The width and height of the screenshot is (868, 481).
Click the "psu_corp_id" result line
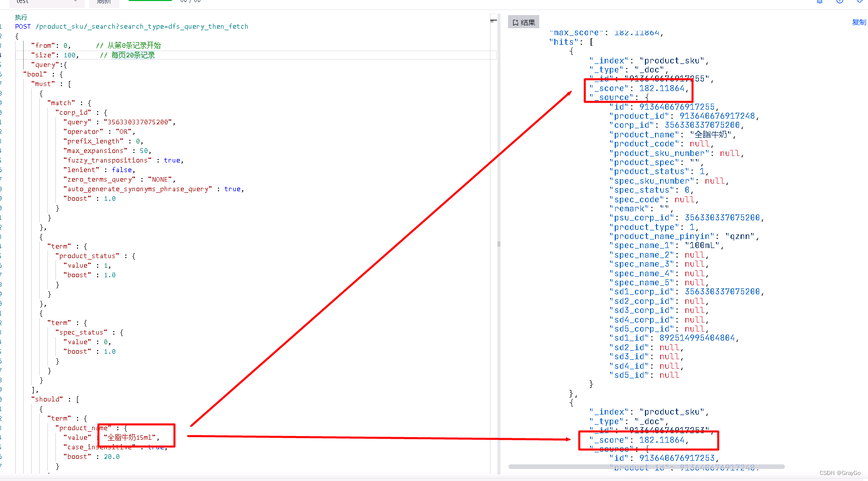coord(687,217)
